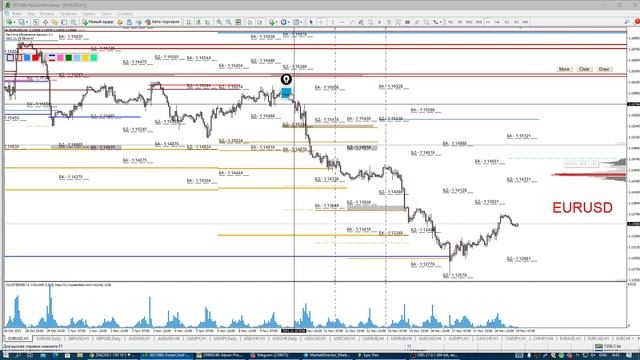
Task: Zoom out on the chart
Action: click(229, 22)
